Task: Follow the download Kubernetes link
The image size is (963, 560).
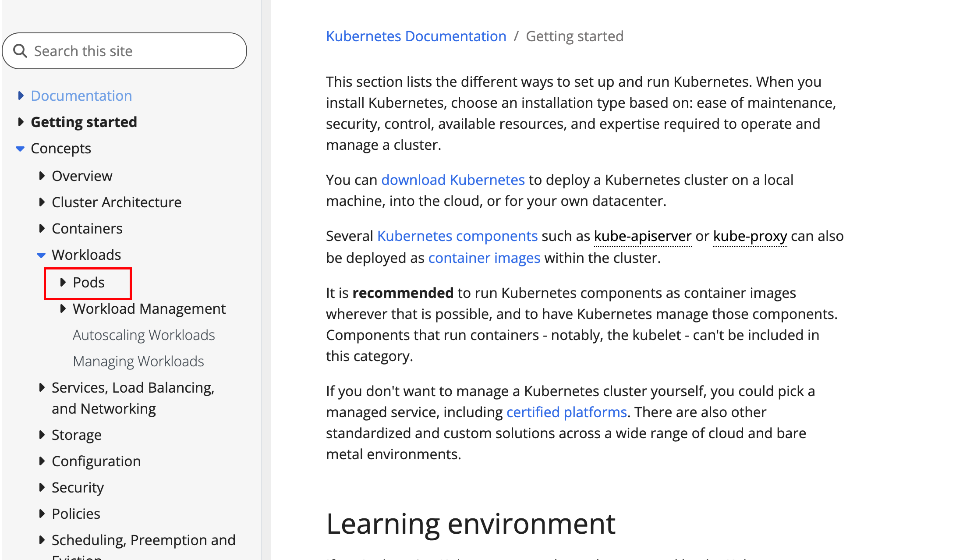Action: (453, 180)
